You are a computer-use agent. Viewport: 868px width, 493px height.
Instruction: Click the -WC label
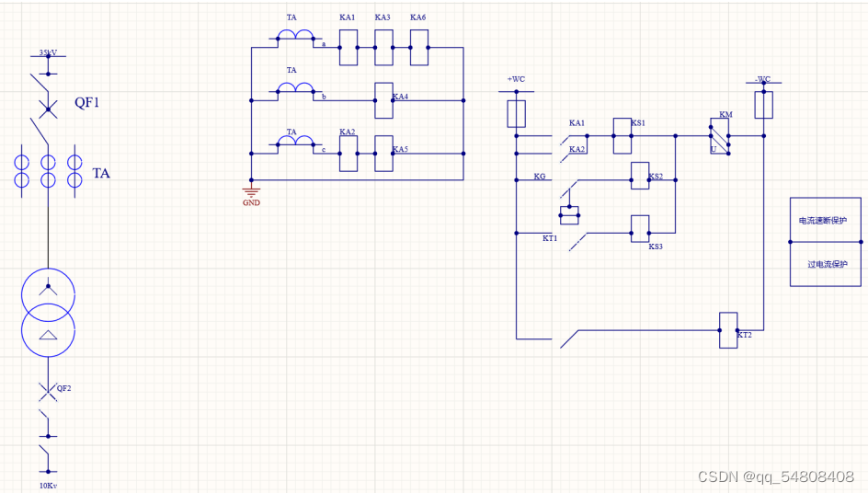point(763,79)
